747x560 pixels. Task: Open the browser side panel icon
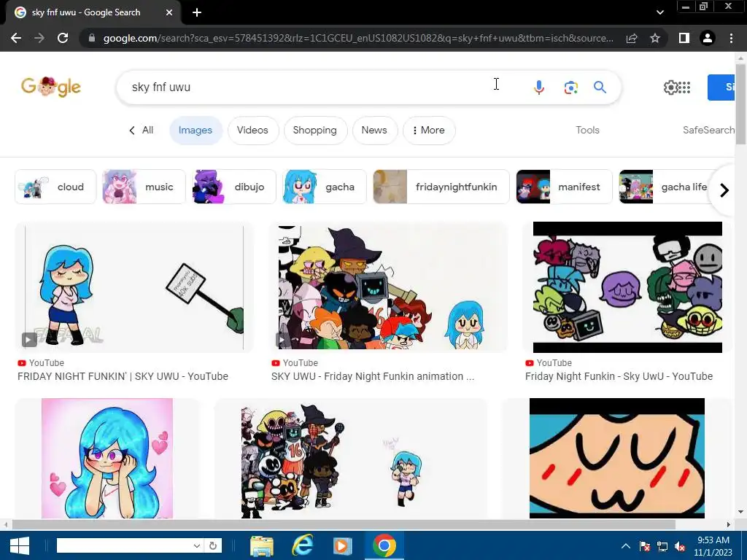tap(684, 38)
